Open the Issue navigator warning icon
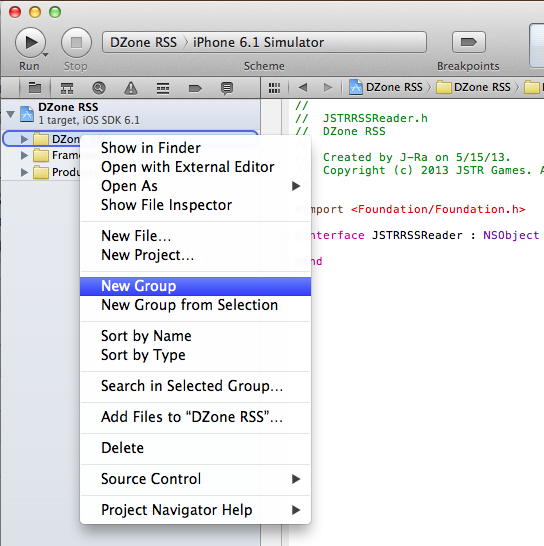Screen dimensions: 544x546 (131, 88)
